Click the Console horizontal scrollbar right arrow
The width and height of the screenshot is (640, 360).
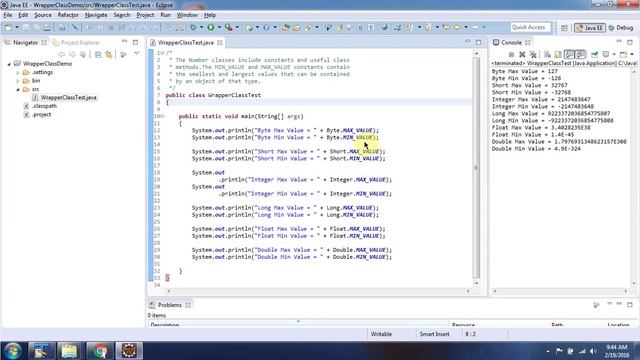pos(625,291)
